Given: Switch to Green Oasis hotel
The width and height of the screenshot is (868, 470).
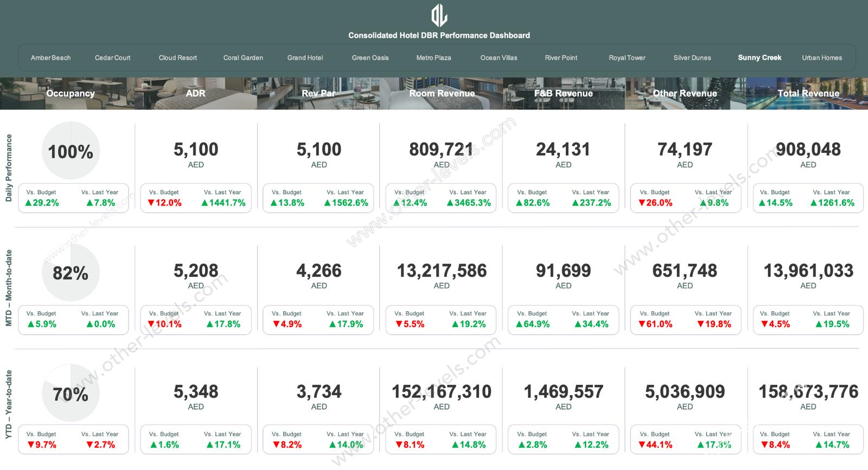Looking at the screenshot, I should 370,58.
